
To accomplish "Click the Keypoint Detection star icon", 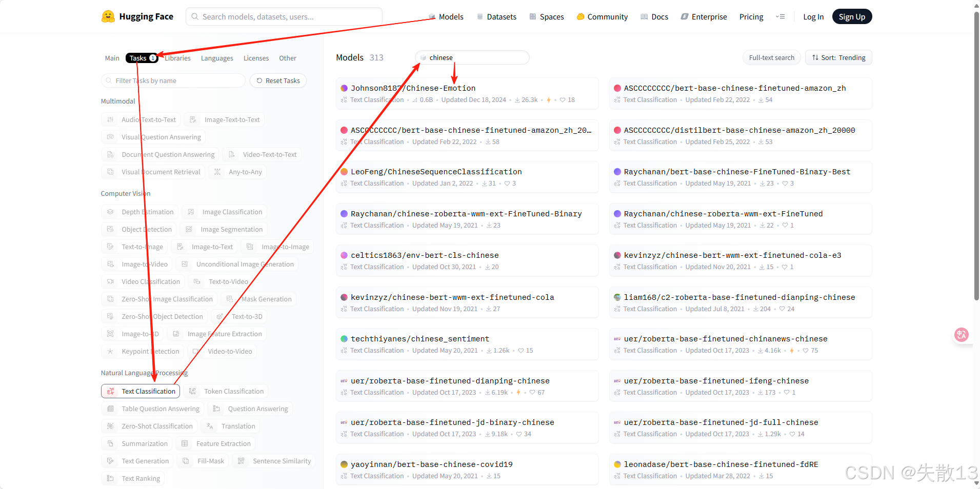I will 110,351.
